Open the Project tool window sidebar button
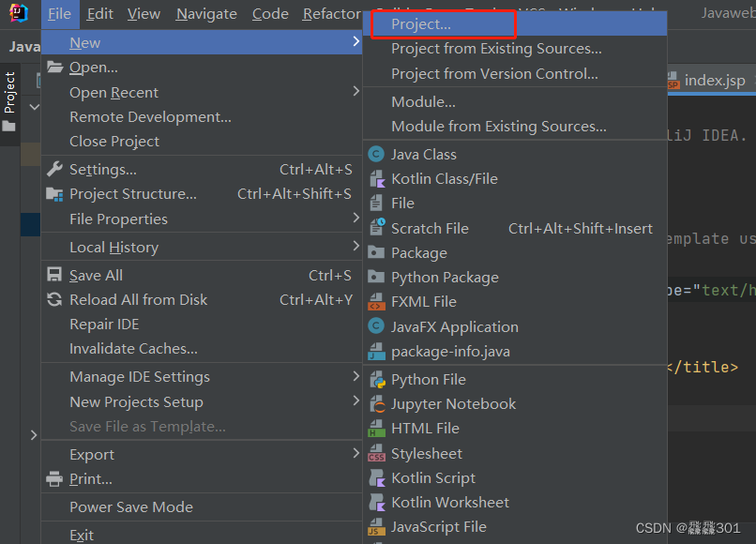This screenshot has height=544, width=756. [x=9, y=90]
